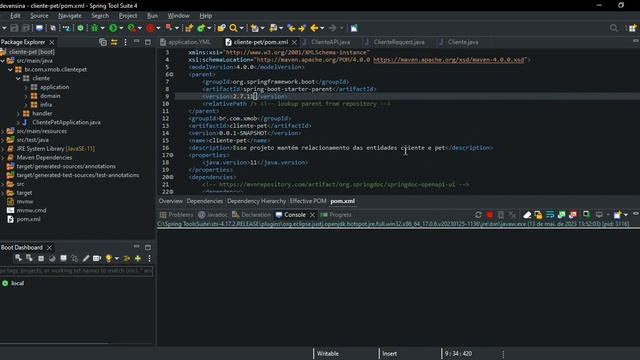Open the Project menu
The height and width of the screenshot is (360, 640).
pyautogui.click(x=128, y=16)
